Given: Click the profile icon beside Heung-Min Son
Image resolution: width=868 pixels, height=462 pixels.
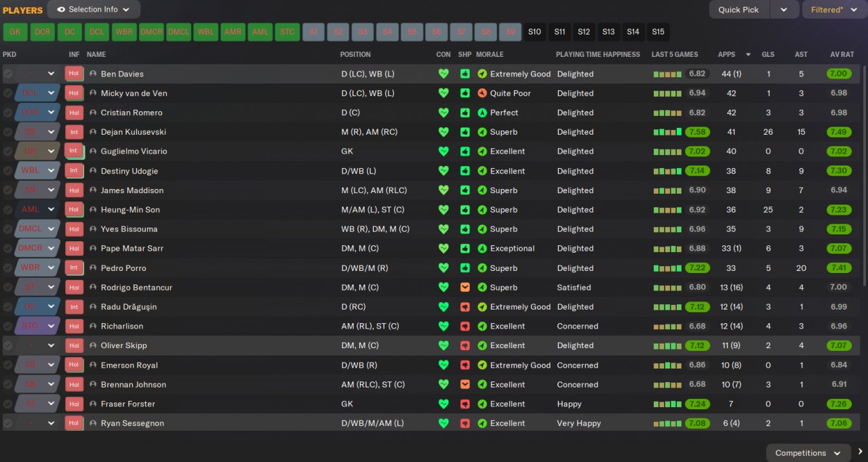Looking at the screenshot, I should click(x=93, y=210).
